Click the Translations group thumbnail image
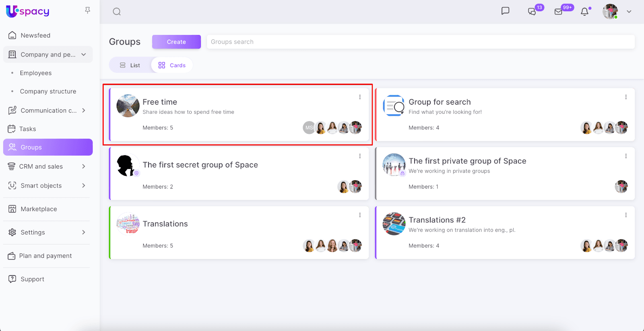The height and width of the screenshot is (331, 644). click(128, 224)
